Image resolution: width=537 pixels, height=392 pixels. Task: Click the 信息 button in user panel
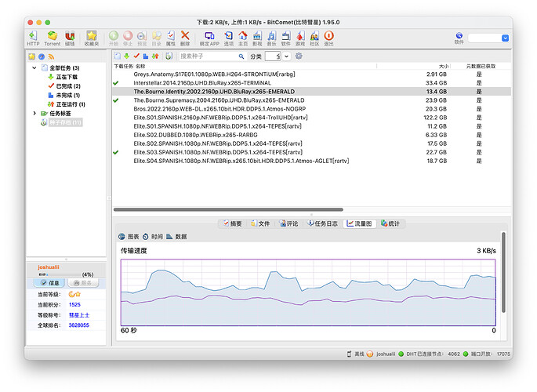(49, 283)
